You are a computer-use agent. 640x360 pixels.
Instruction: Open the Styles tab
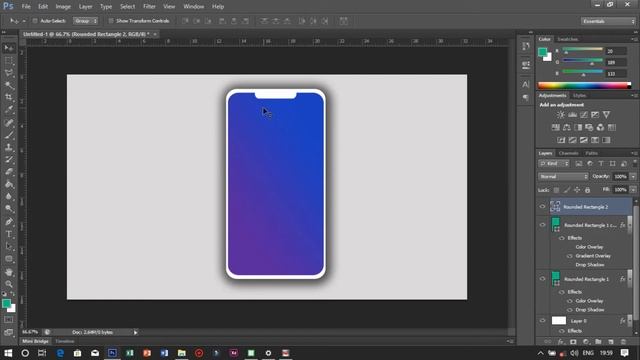pyautogui.click(x=579, y=96)
